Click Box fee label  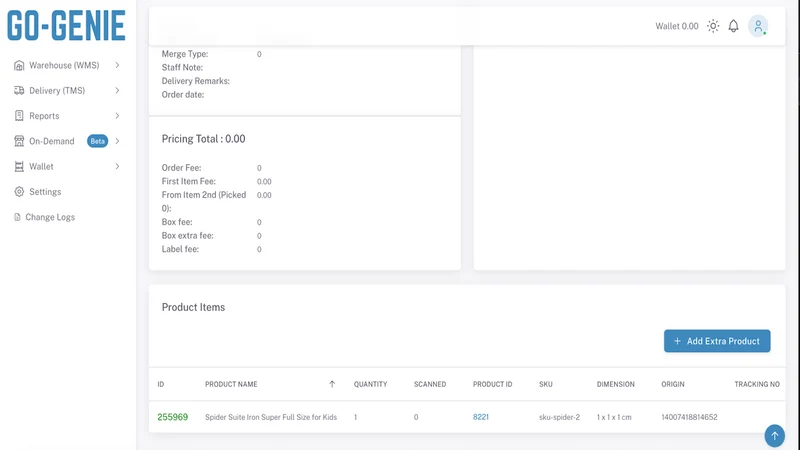point(177,222)
